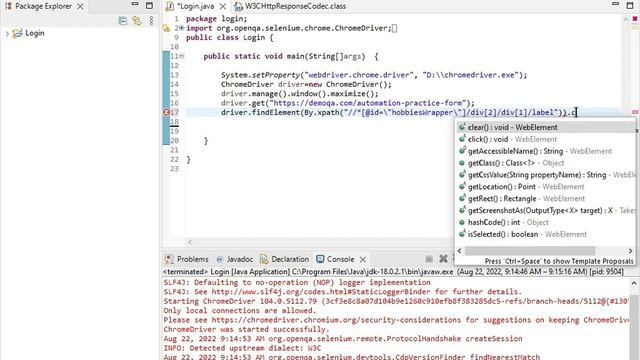Image resolution: width=640 pixels, height=360 pixels.
Task: Click right arrow of proposals scrollbar
Action: [631, 251]
